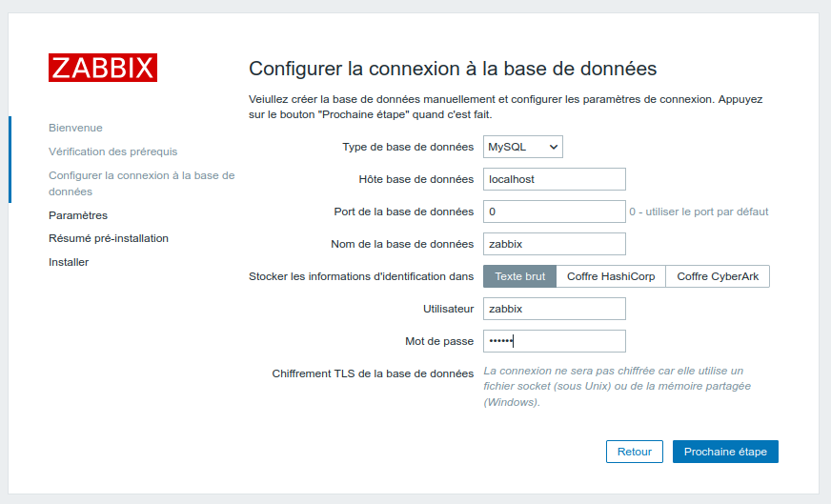831x504 pixels.
Task: Click the ZABBIX logo
Action: click(x=103, y=68)
